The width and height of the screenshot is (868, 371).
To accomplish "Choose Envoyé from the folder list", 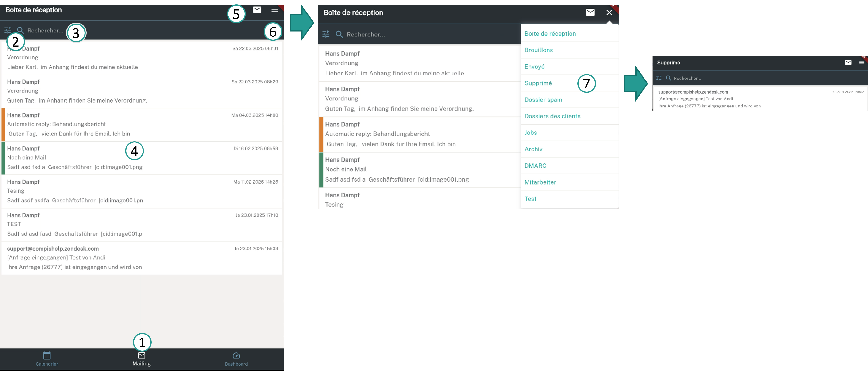I will [534, 67].
